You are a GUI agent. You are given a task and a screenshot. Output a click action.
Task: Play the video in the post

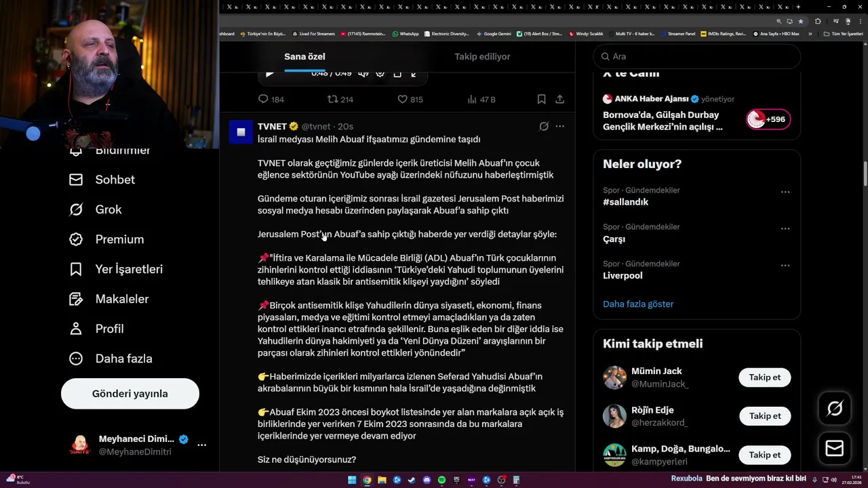click(x=270, y=73)
